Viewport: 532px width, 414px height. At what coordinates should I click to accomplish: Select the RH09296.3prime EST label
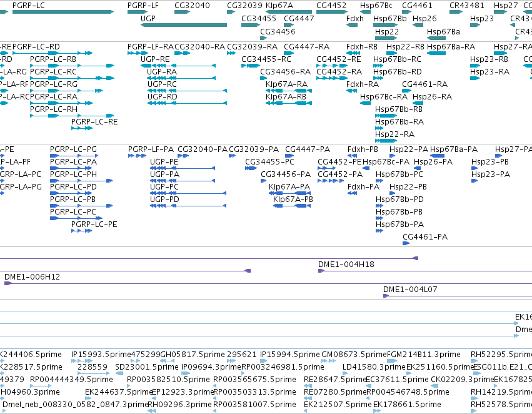click(180, 405)
